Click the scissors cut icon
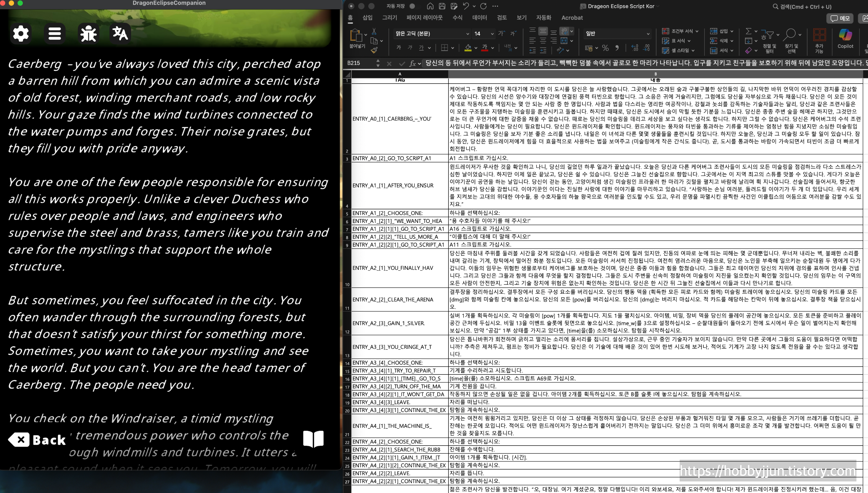 pos(374,31)
